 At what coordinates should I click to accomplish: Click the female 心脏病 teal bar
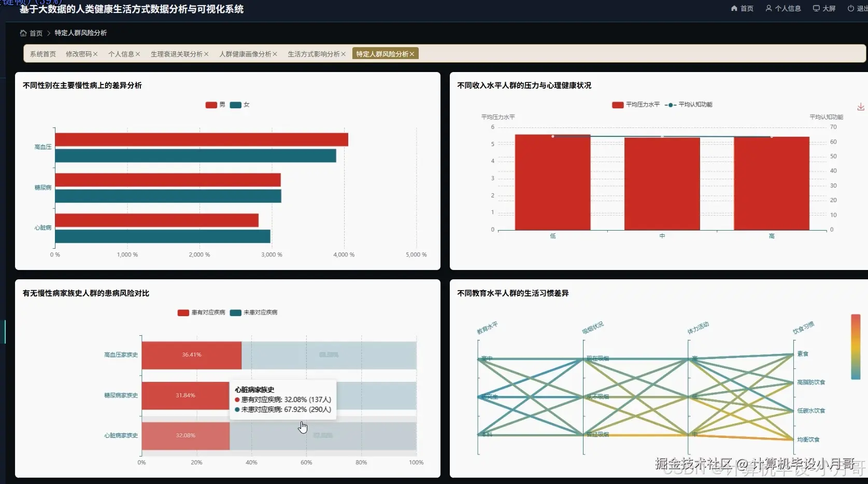point(163,236)
